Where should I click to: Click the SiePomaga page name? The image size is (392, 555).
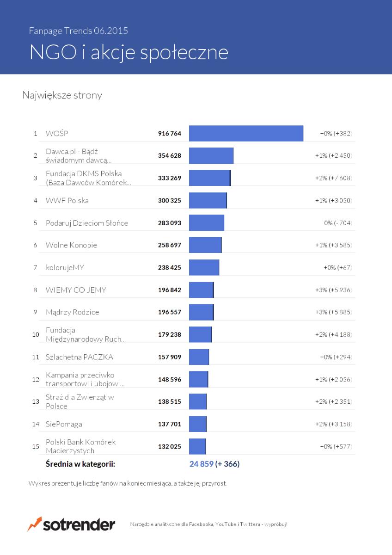point(64,424)
